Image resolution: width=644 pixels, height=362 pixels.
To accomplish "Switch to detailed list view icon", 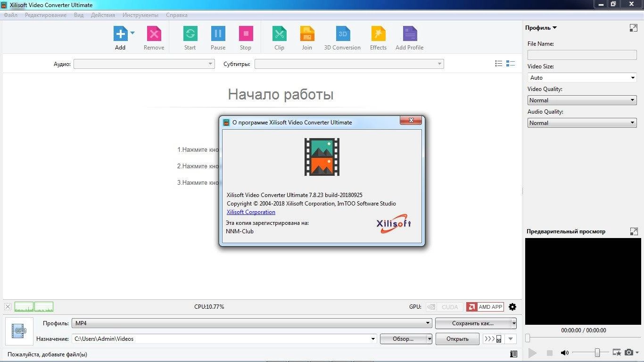I will click(x=510, y=64).
